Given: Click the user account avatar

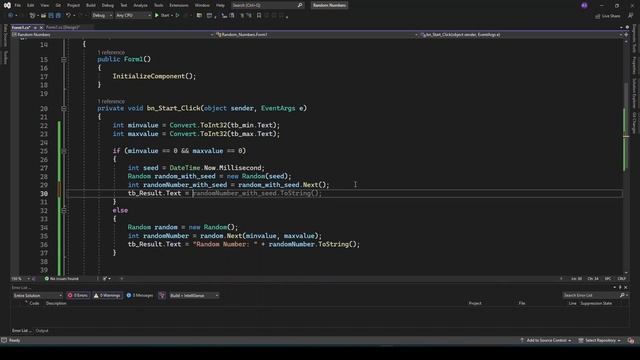Looking at the screenshot, I should tap(584, 5).
